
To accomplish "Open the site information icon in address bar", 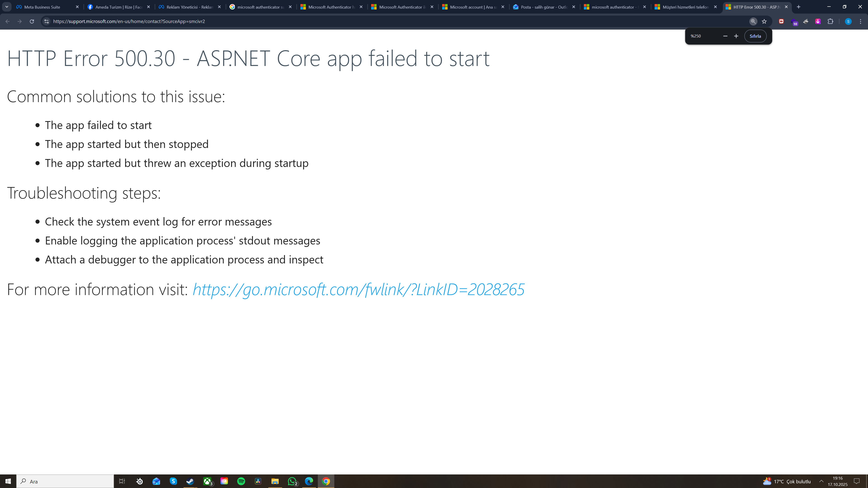I will pos(47,21).
